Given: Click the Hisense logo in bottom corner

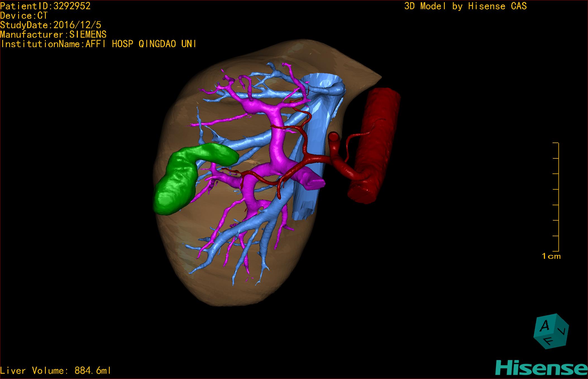Looking at the screenshot, I should click(x=541, y=368).
